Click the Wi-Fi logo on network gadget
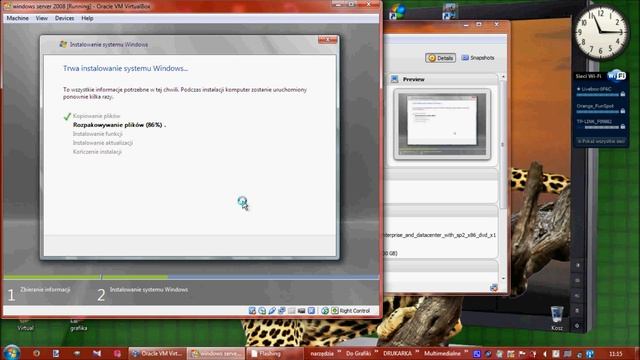 (x=616, y=76)
